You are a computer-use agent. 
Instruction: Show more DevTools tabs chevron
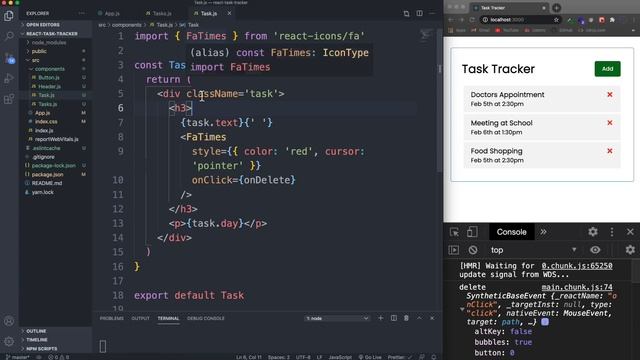point(543,232)
